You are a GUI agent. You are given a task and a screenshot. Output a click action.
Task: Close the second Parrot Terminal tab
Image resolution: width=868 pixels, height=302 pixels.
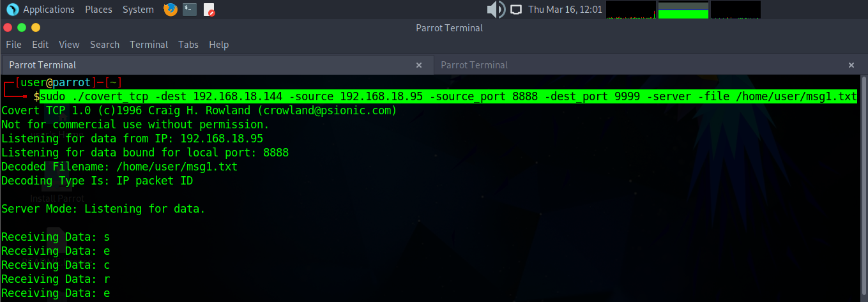(851, 65)
